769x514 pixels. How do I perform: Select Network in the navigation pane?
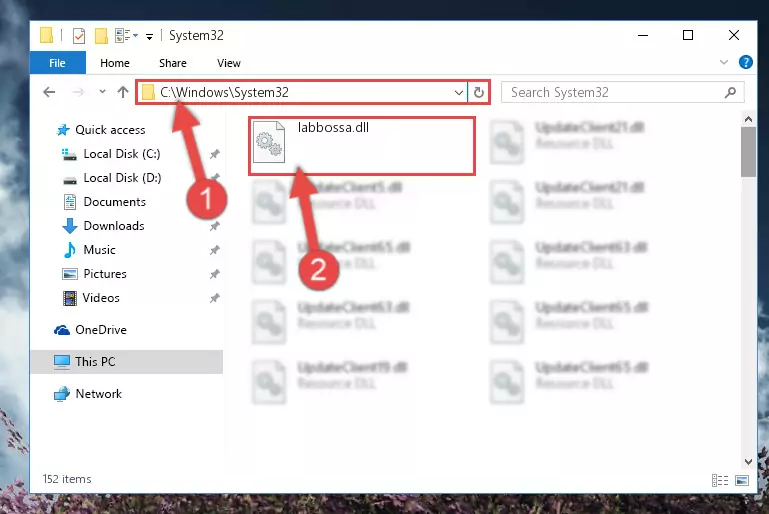99,393
